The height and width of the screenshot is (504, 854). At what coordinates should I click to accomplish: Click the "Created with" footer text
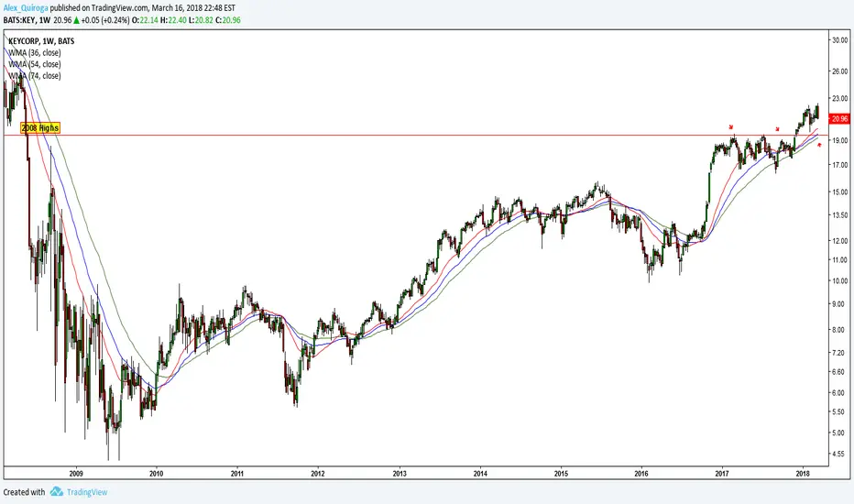24,492
